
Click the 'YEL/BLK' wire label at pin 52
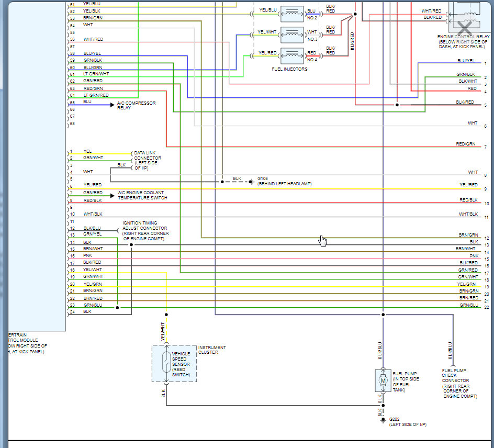(x=92, y=10)
